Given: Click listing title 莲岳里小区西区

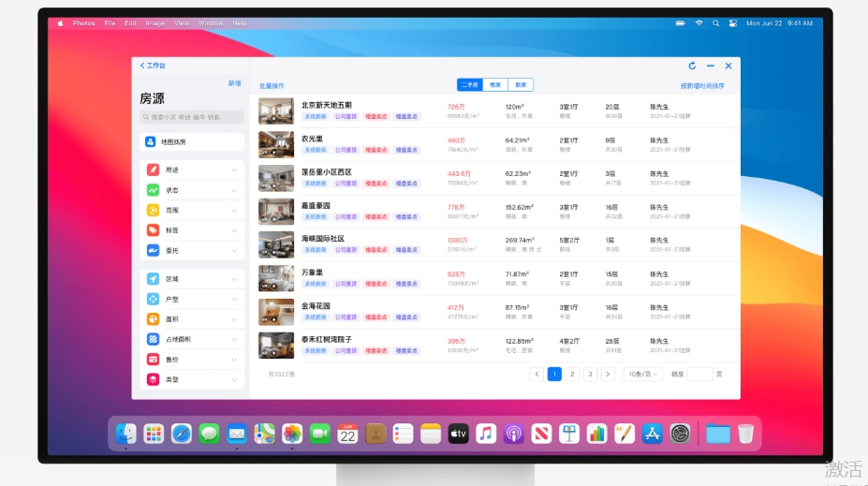Looking at the screenshot, I should (x=327, y=172).
